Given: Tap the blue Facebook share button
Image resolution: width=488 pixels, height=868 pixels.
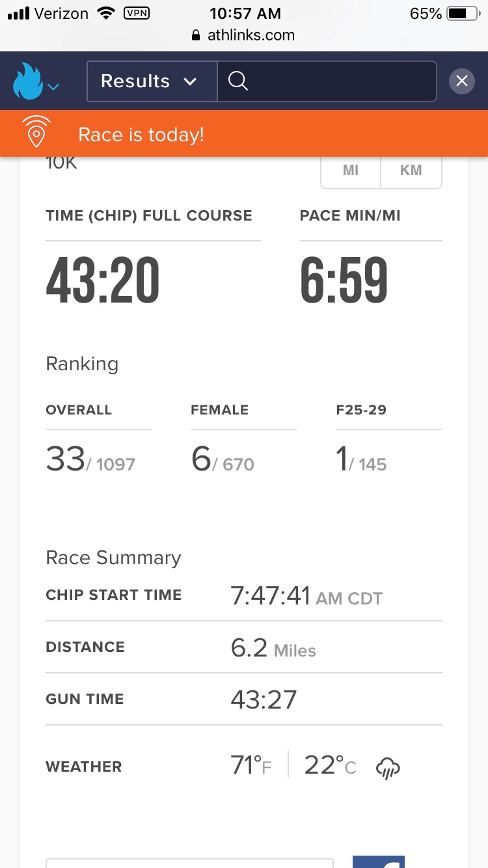Looking at the screenshot, I should tap(379, 861).
